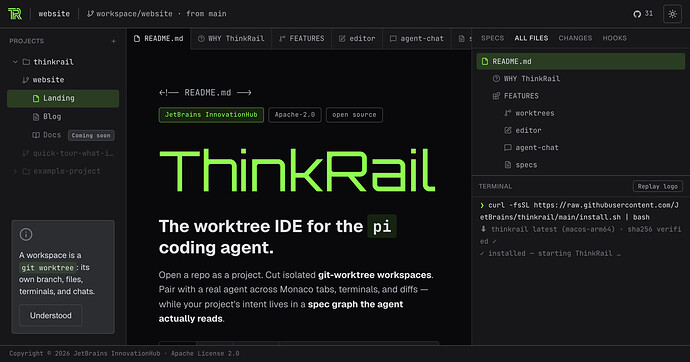
Task: Click the worktrees branch icon in file list
Action: click(508, 113)
